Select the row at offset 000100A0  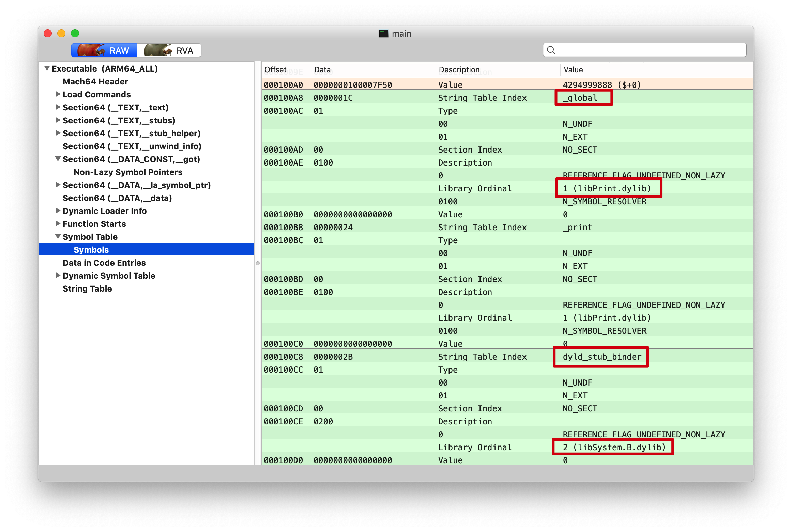click(507, 85)
